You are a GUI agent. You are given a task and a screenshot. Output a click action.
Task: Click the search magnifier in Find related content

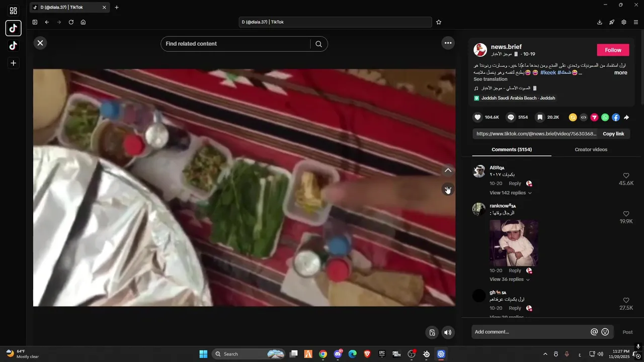318,44
